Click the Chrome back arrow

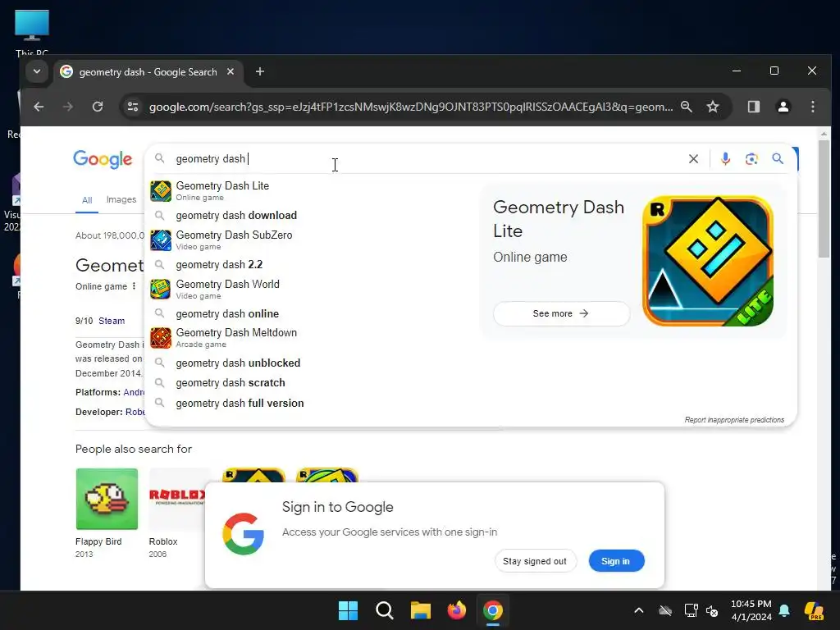click(39, 107)
